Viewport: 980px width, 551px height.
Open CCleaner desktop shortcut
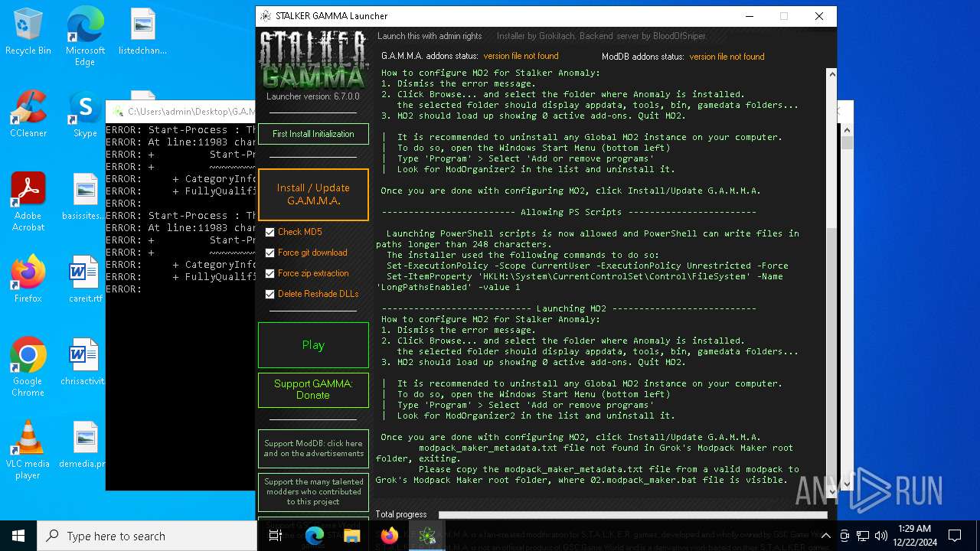pyautogui.click(x=28, y=114)
